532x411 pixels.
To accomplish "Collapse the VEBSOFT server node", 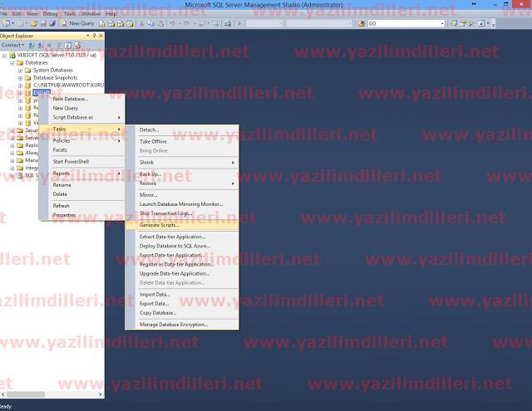I will tap(4, 56).
